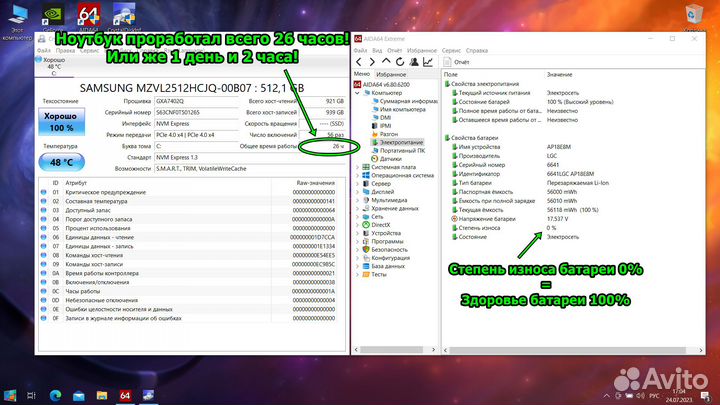The height and width of the screenshot is (405, 720).
Task: Switch to the Избранное tab in AIDA64 sidebar
Action: [391, 74]
